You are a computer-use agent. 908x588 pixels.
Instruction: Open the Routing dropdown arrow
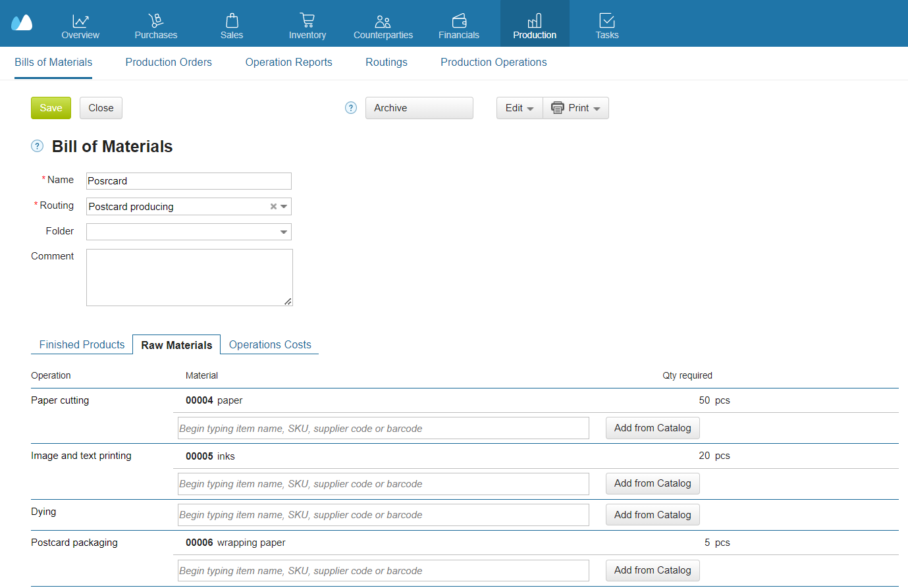(x=284, y=207)
